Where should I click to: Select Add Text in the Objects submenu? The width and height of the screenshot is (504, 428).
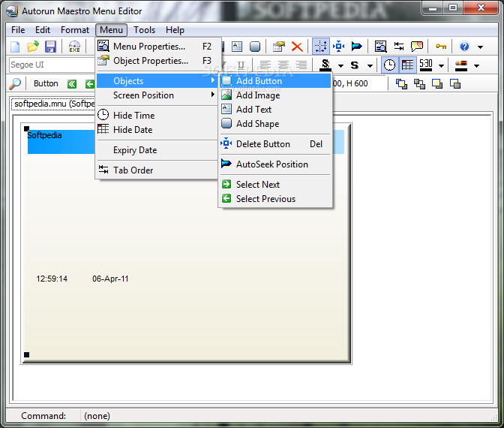[275, 110]
